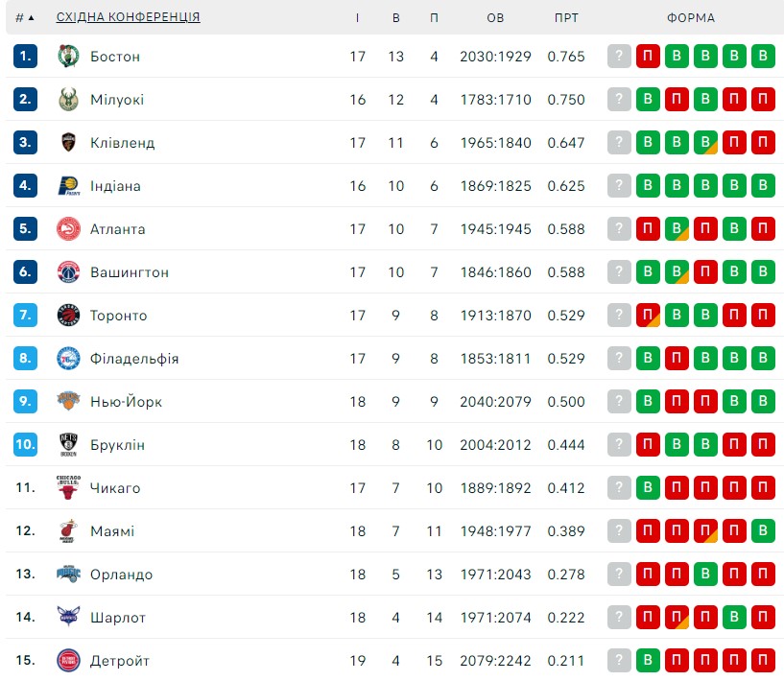Image resolution: width=784 pixels, height=681 pixels.
Task: Open the Philadelphia 76ers logo
Action: point(68,358)
